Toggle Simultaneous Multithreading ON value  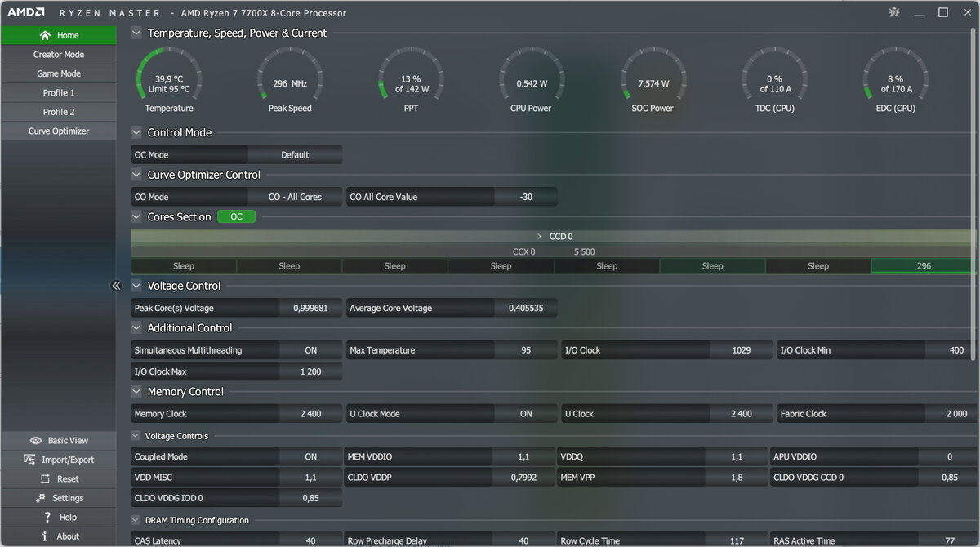[310, 350]
